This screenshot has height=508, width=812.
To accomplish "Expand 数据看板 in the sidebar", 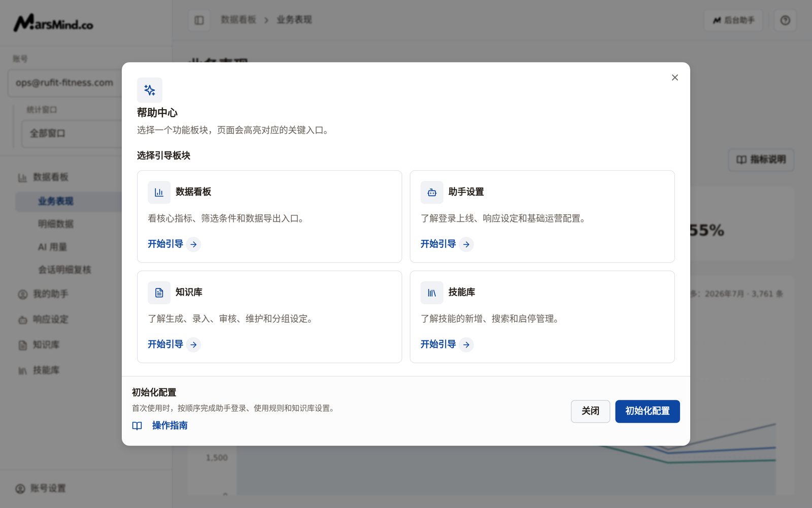I will coord(51,177).
